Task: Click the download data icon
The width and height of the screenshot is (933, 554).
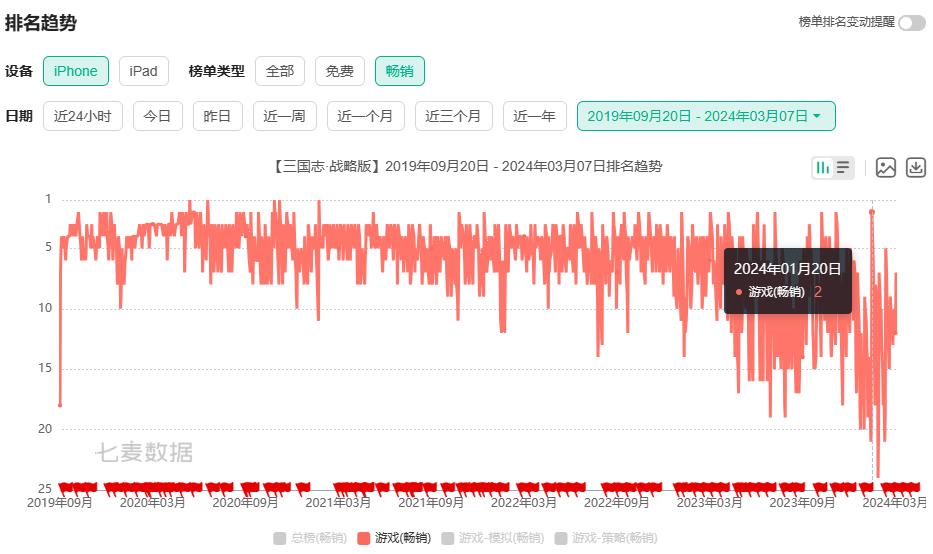Action: point(916,168)
